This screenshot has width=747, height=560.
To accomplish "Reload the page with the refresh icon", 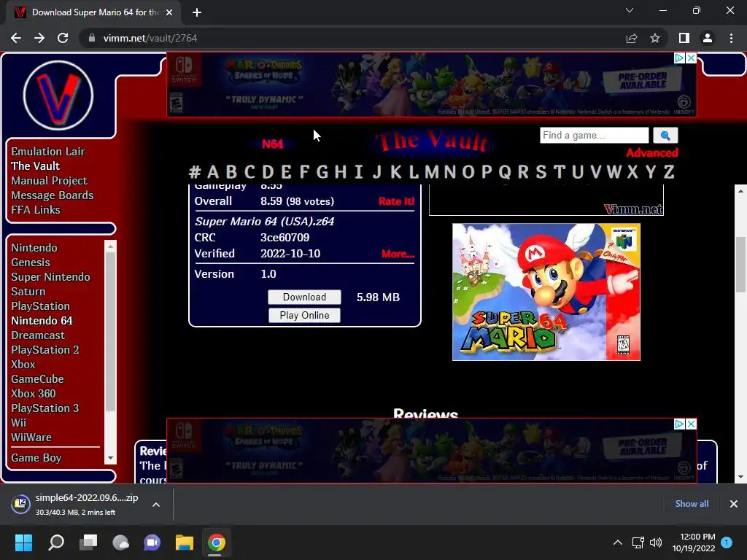I will coord(63,38).
